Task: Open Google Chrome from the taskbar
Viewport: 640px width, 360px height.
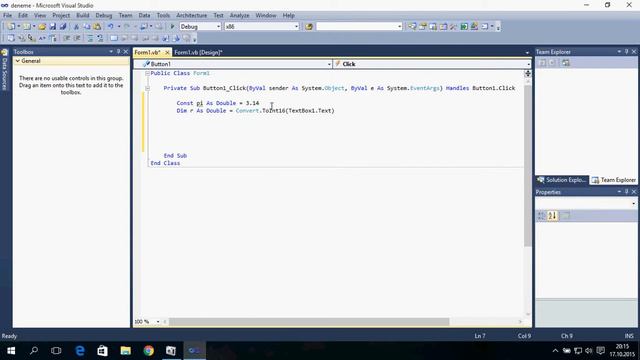Action: coord(149,351)
